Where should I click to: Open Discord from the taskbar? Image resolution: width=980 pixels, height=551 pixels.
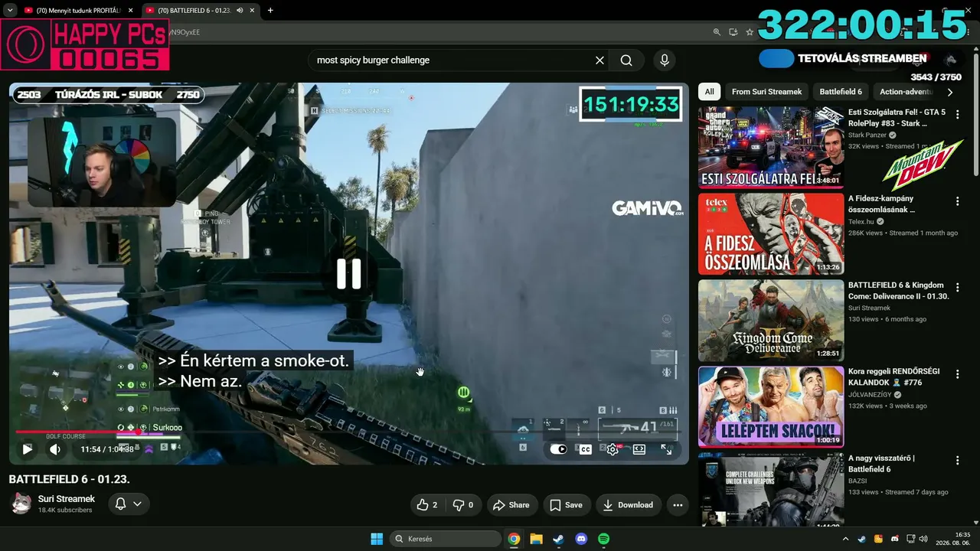click(581, 539)
